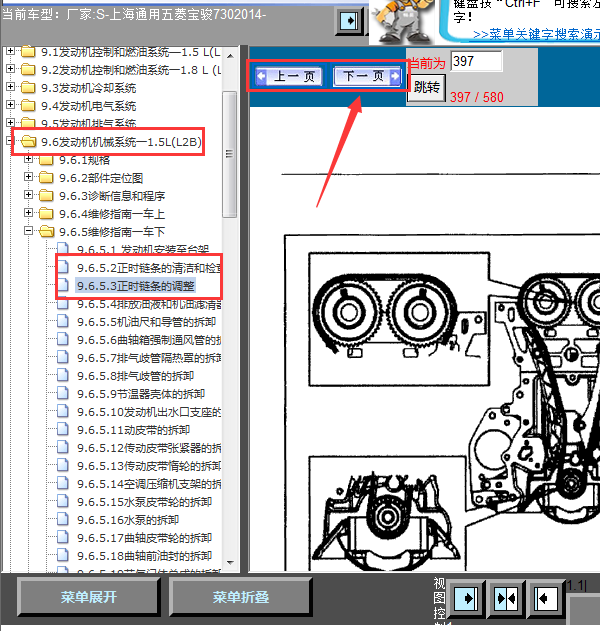Viewport: 600px width, 631px height.
Task: Collapse the 9.6.5维修指南一车下 node
Action: pos(29,231)
